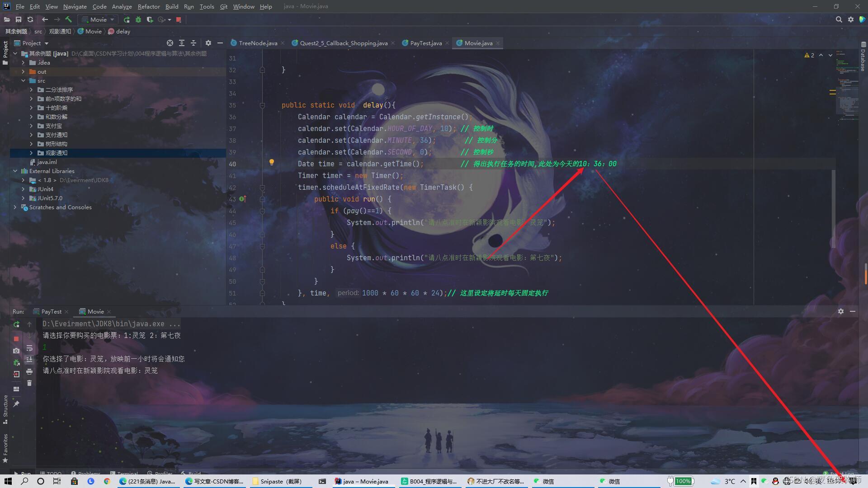Toggle the Structure tool window side tab
The width and height of the screenshot is (868, 488).
[5, 409]
